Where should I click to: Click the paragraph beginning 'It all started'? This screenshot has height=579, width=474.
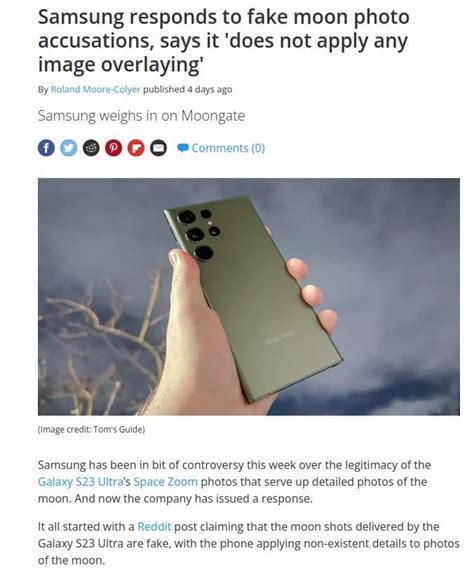[x=249, y=543]
